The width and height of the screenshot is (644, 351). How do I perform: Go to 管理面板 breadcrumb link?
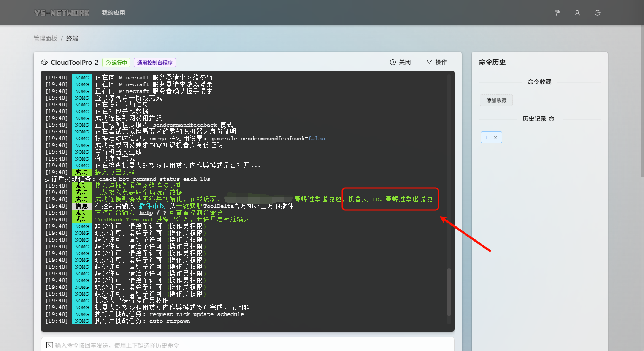point(45,38)
